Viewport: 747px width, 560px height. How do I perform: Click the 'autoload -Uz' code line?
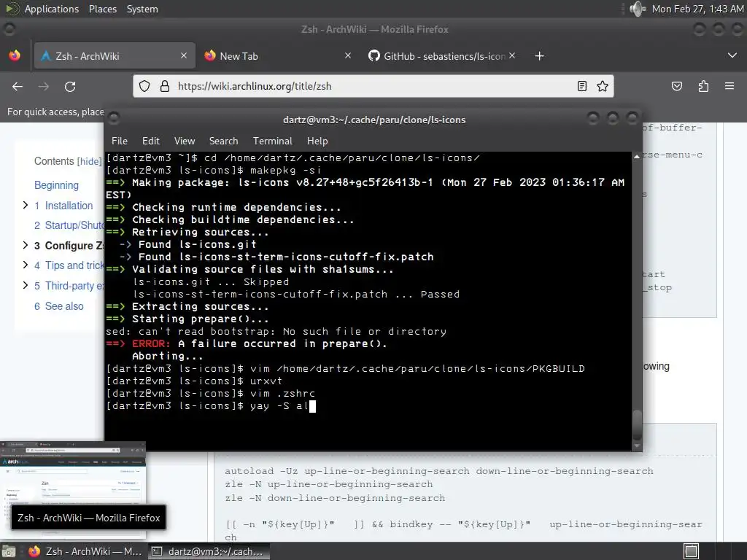coord(438,471)
